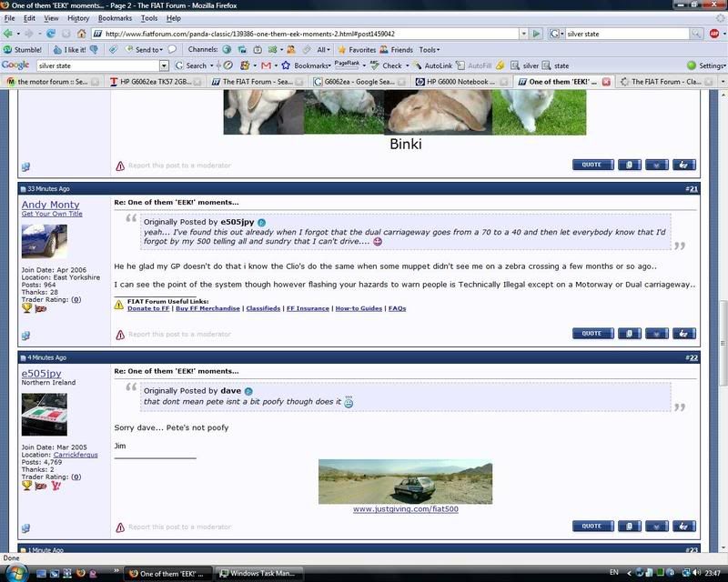Click the QUOTE button on post #21
Screen dimensions: 728x582
(x=593, y=333)
